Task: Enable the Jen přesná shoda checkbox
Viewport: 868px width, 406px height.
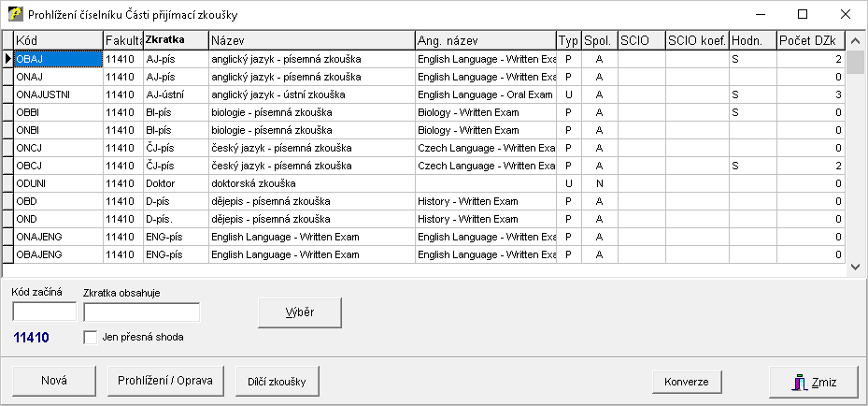Action: 91,337
